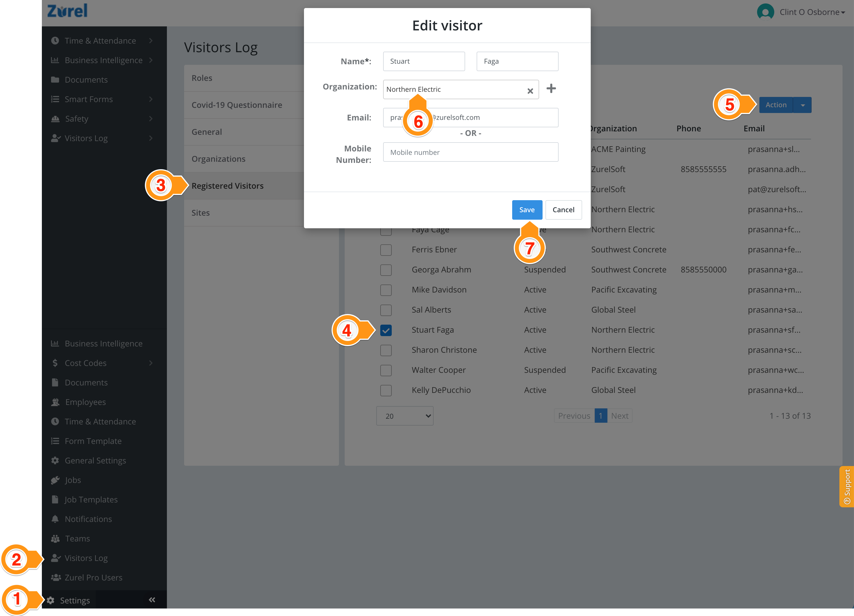Screen dimensions: 854x616
Task: Check the Mike Davidson row checkbox
Action: [386, 290]
